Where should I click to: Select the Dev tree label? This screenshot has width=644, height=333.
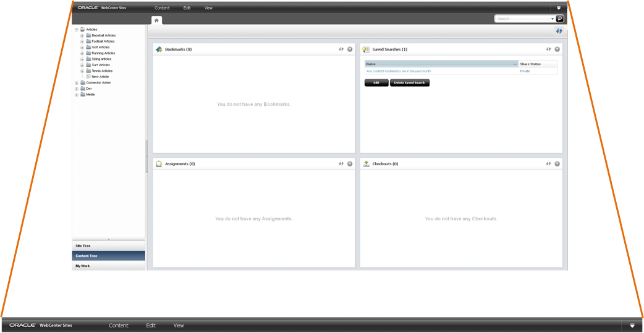point(89,89)
